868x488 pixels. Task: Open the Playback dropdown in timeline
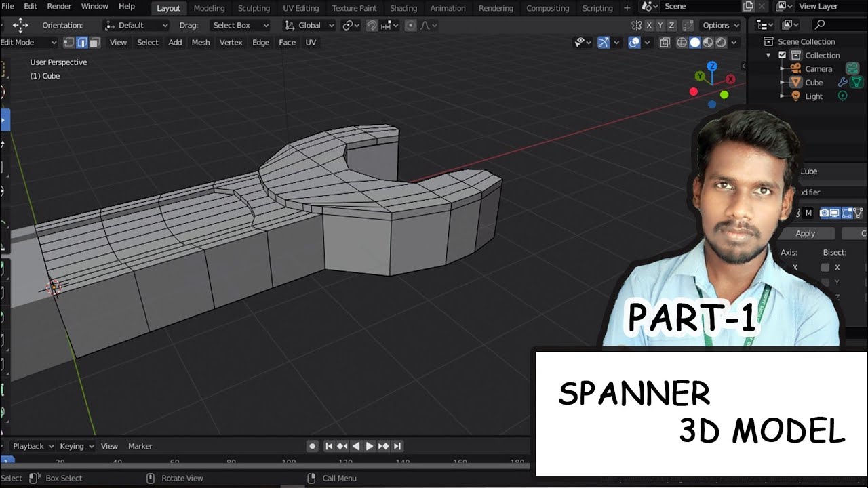33,446
